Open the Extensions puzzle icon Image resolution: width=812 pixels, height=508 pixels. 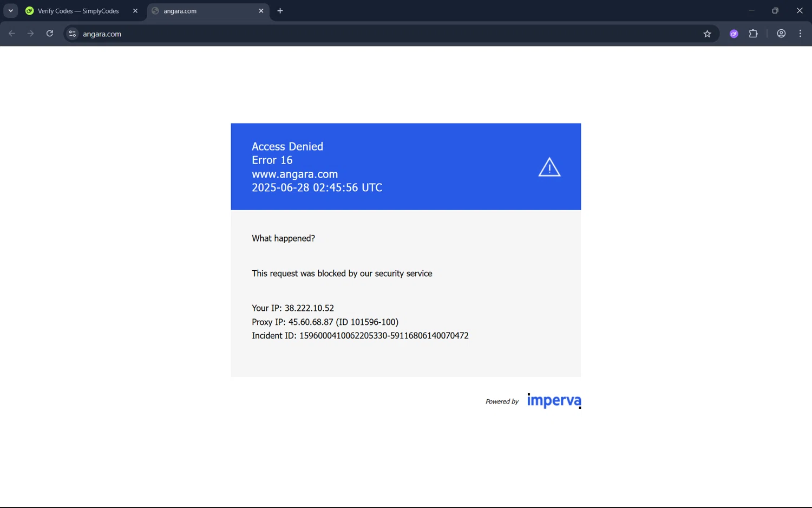tap(753, 34)
